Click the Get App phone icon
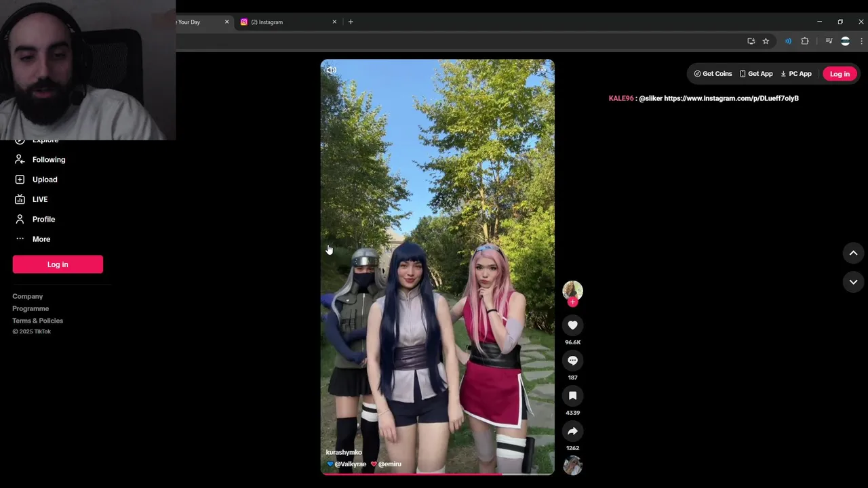The height and width of the screenshot is (488, 868). 743,74
